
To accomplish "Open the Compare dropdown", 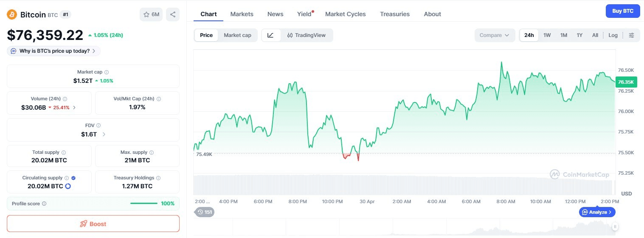I will tap(495, 35).
